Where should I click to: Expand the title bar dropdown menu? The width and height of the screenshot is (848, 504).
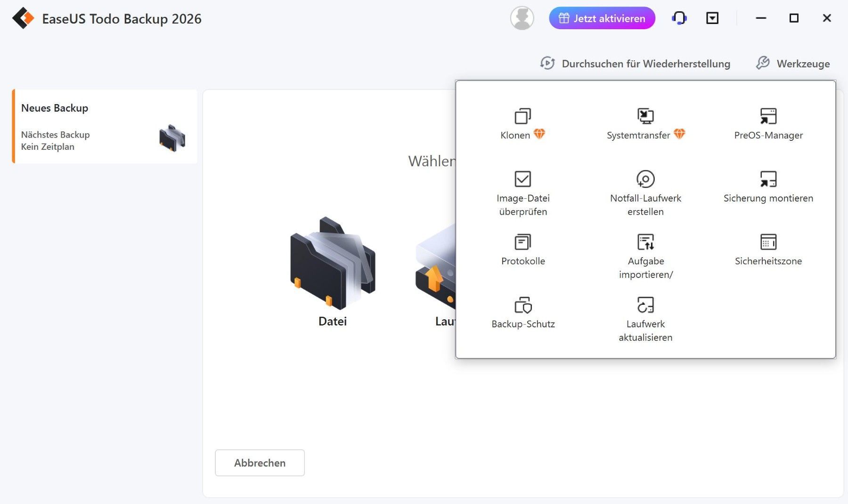coord(712,18)
